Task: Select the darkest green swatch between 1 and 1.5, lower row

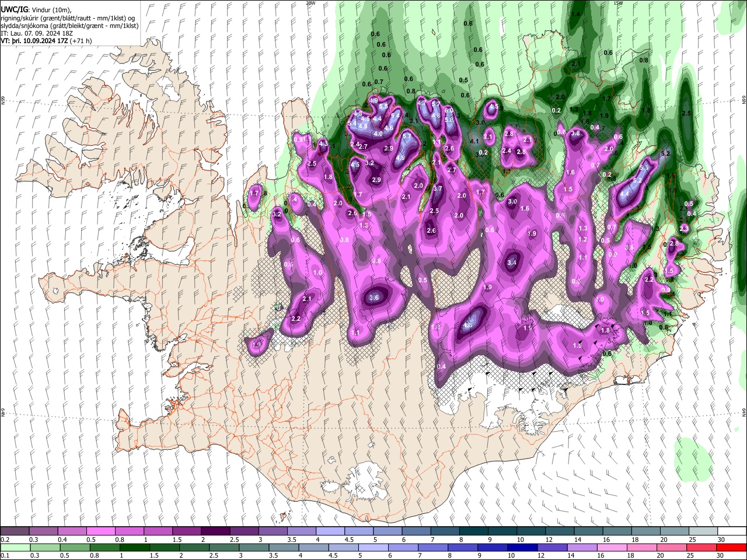Action: (x=135, y=547)
